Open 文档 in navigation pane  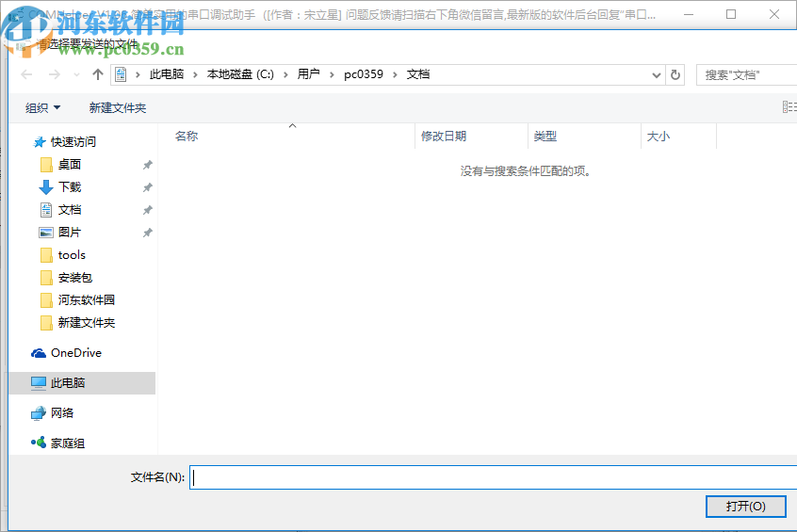click(x=69, y=210)
